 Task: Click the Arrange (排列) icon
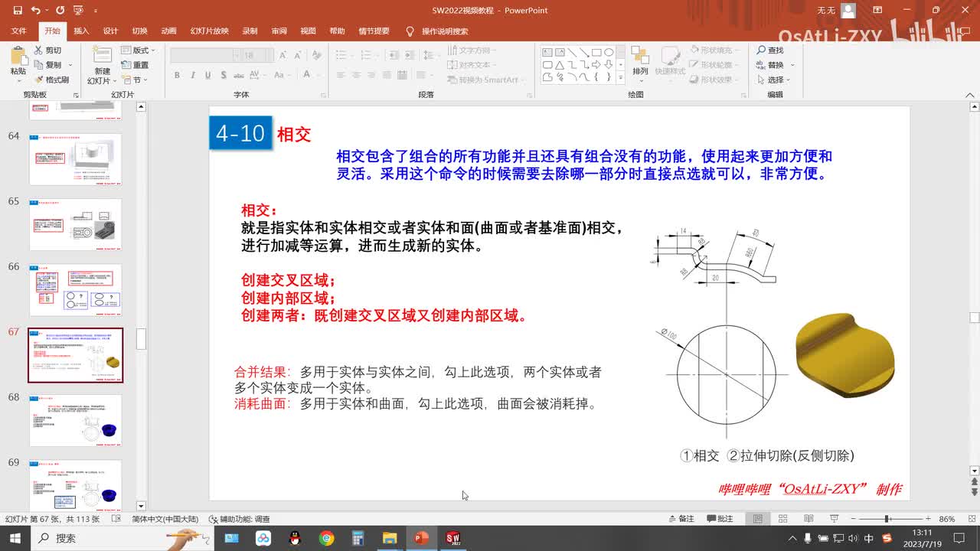[x=640, y=56]
